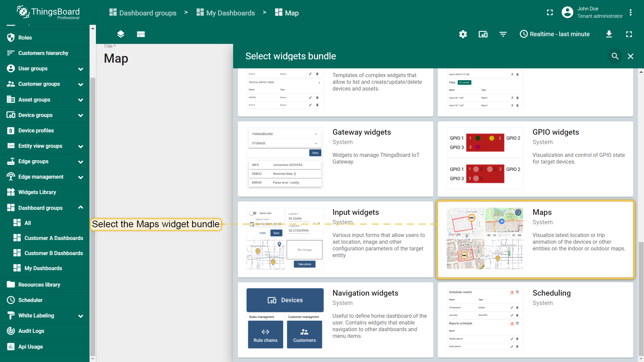Go to Dashboard groups breadcrumb
Screen dimensions: 644x362
coord(143,13)
